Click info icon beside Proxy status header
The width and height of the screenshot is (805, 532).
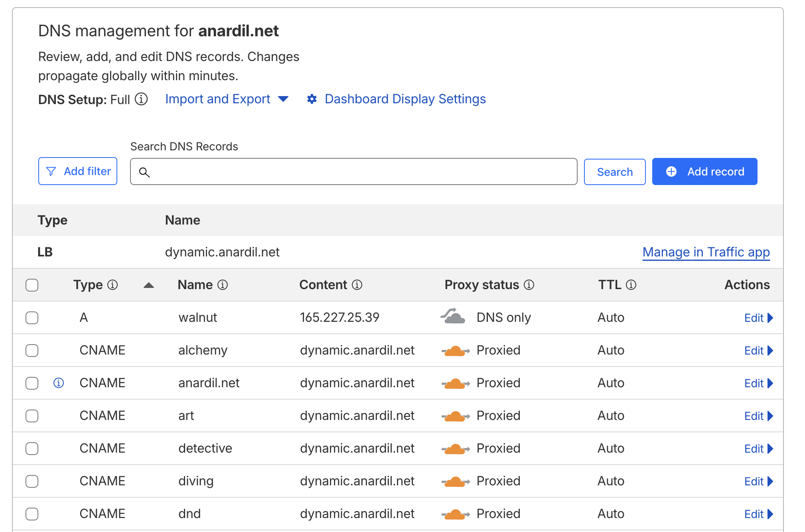pos(529,285)
